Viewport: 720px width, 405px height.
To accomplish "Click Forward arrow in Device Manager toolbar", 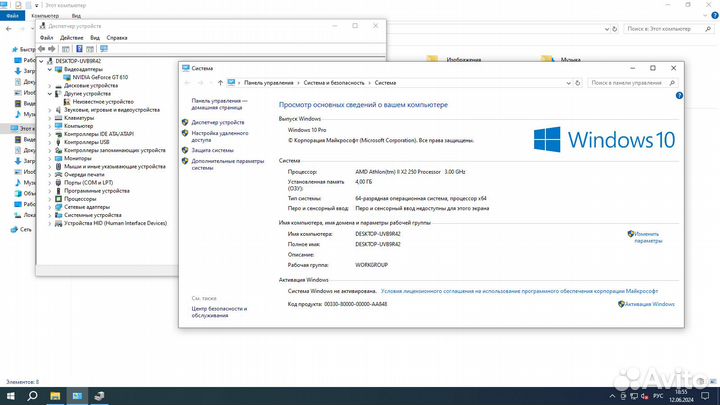I will coord(52,49).
